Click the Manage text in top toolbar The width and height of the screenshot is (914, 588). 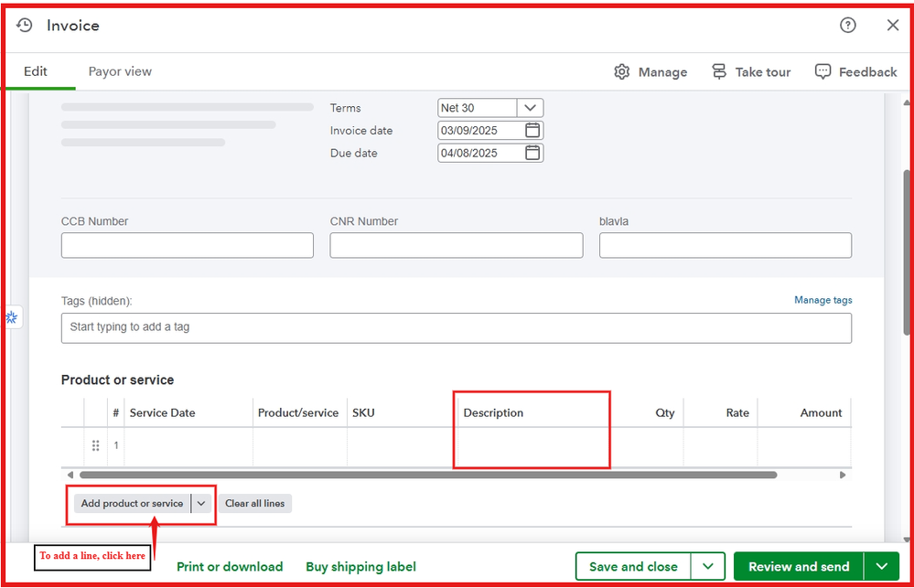pos(662,72)
